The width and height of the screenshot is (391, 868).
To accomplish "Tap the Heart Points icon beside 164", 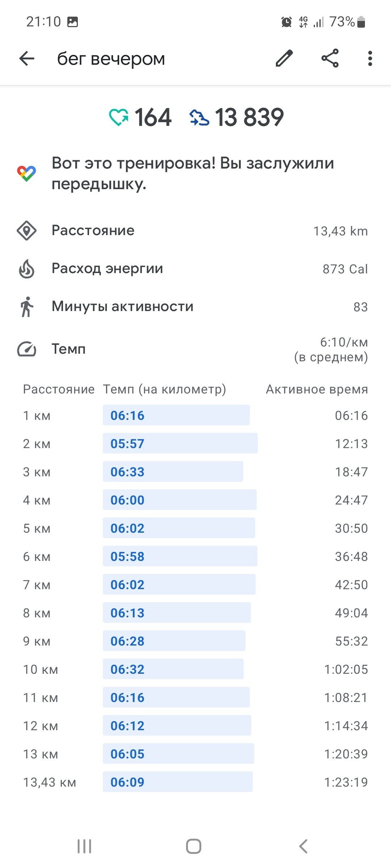I will pyautogui.click(x=119, y=118).
